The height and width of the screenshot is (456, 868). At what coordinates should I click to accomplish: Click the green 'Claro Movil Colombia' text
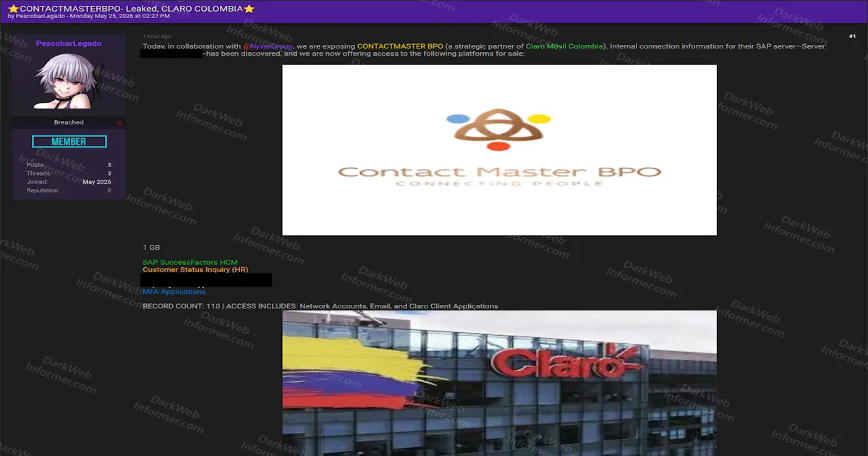click(x=564, y=46)
